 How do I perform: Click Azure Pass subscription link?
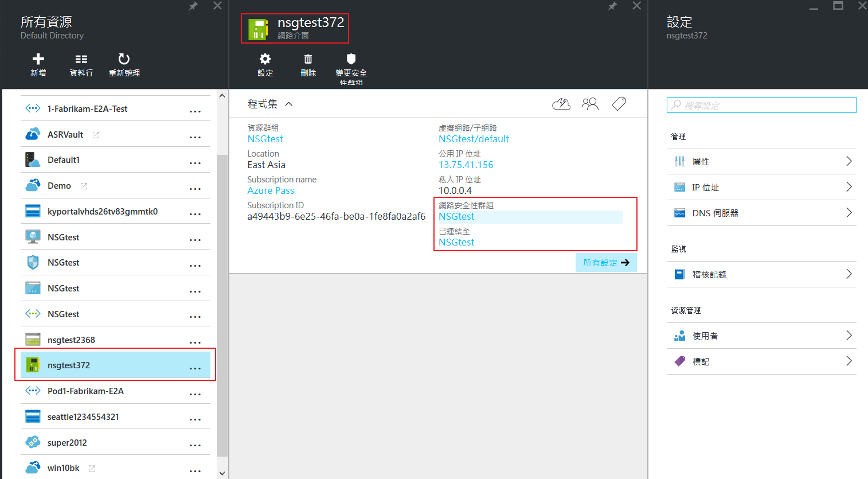[271, 190]
